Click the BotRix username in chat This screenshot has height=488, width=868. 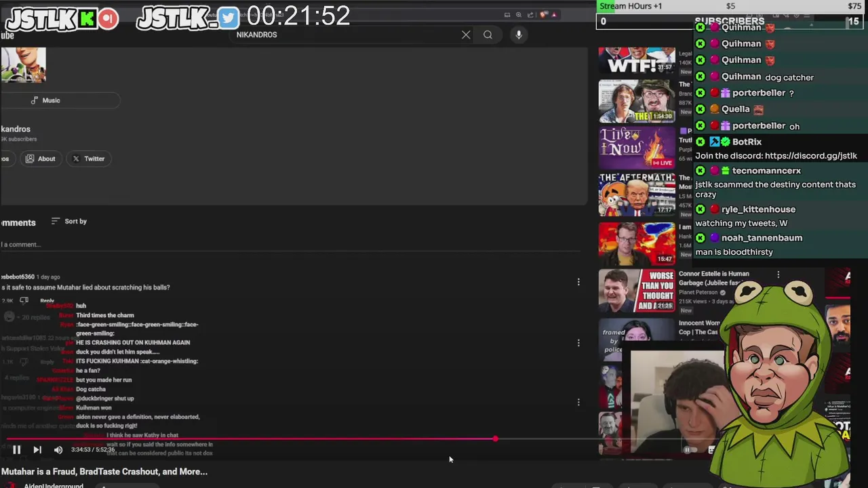point(747,142)
